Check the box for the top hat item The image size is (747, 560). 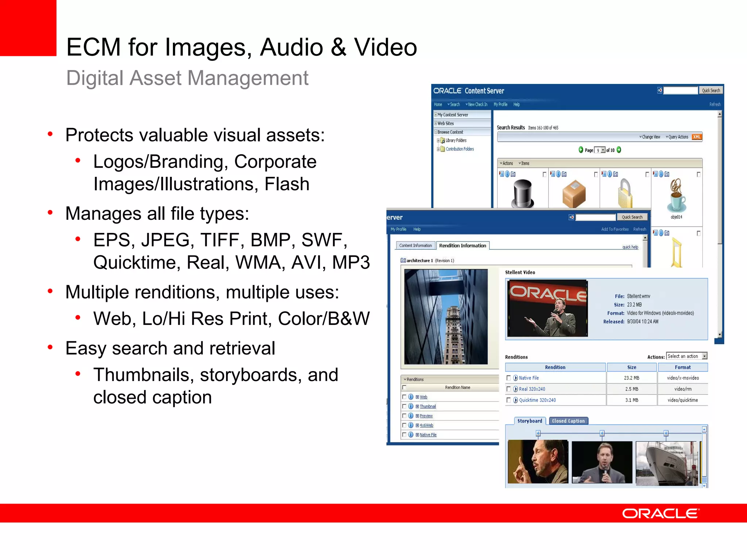[x=545, y=175]
